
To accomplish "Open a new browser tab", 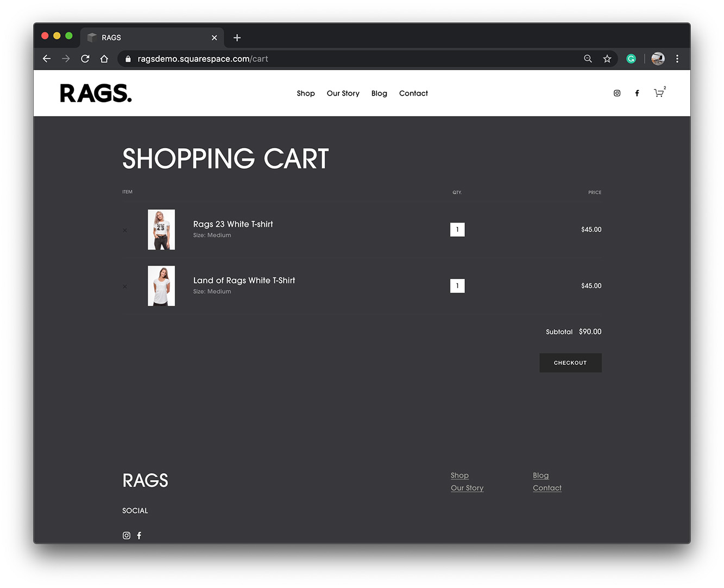I will [x=237, y=37].
